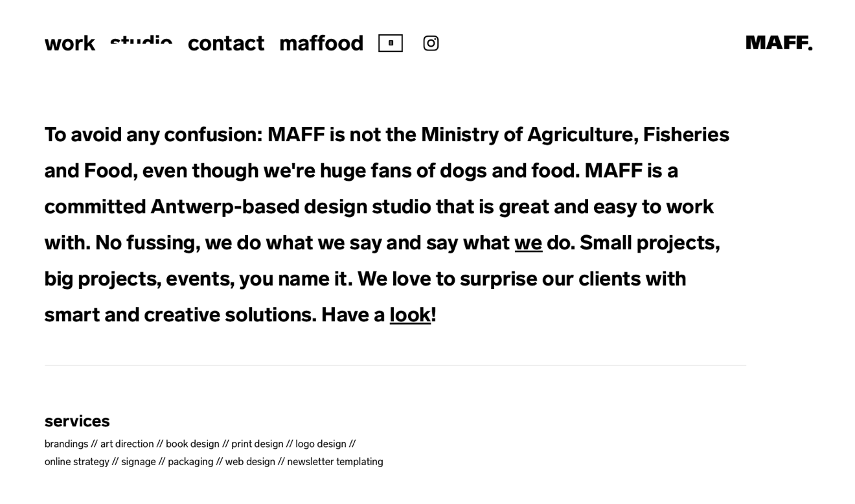Go to the work page
Screen dimensions: 855x504
70,43
